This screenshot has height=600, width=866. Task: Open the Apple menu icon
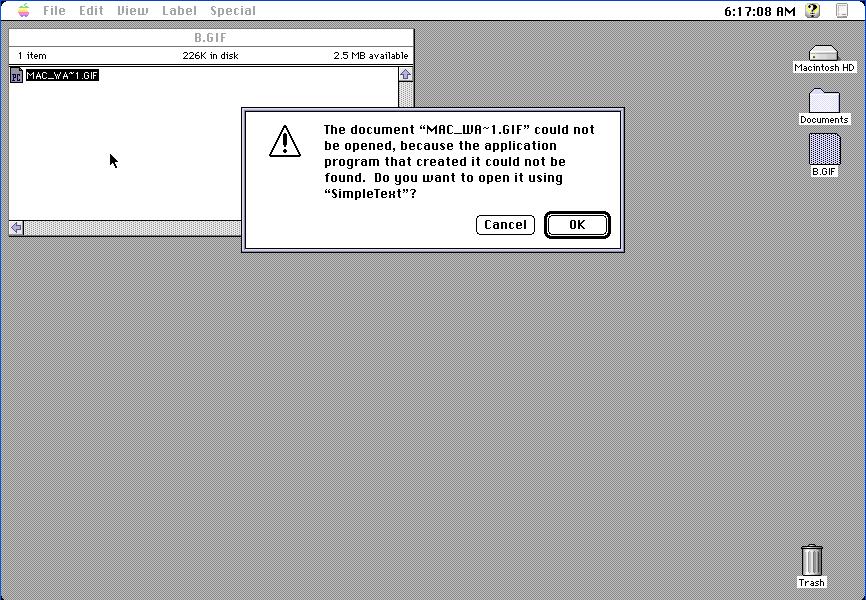coord(23,10)
